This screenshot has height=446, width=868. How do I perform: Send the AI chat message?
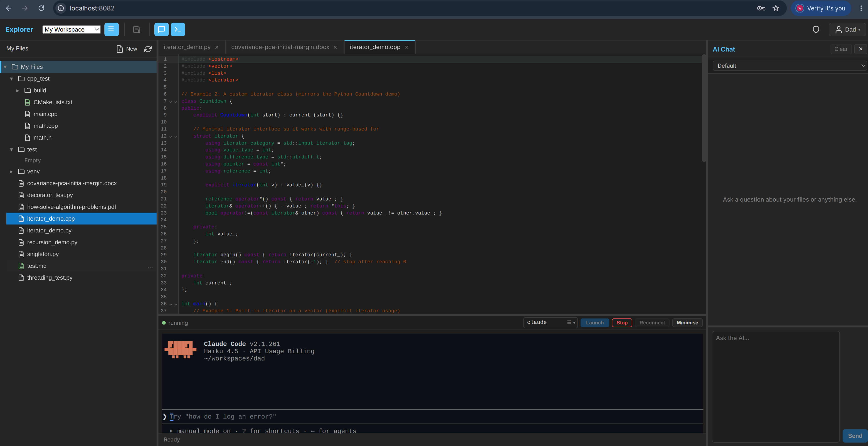pyautogui.click(x=855, y=436)
